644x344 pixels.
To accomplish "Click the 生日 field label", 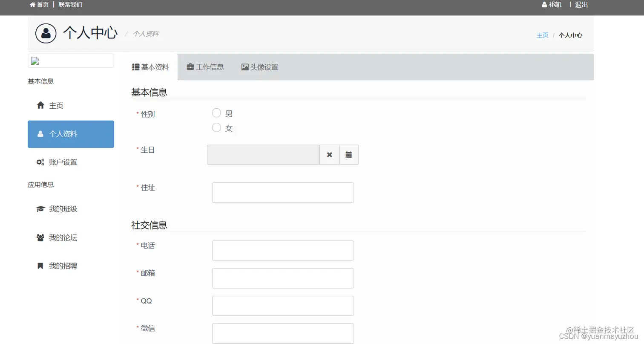I will [x=148, y=150].
